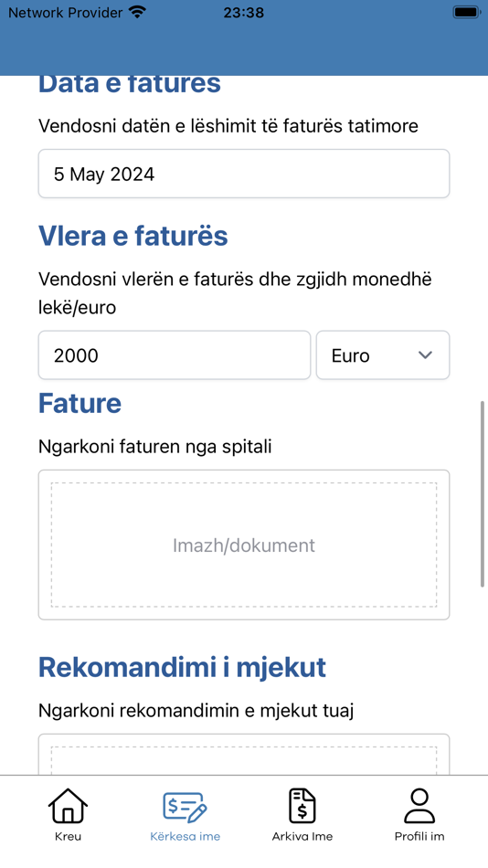Open the 5 May 2024 date picker
Viewport: 488px width, 868px height.
(244, 174)
